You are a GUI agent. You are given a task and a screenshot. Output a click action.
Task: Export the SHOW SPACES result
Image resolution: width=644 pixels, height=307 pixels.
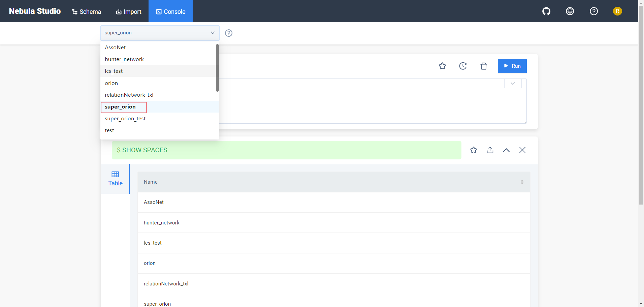tap(490, 150)
